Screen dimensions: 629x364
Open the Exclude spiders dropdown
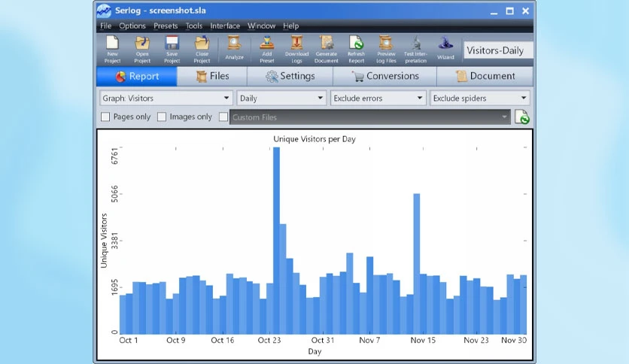click(x=480, y=99)
